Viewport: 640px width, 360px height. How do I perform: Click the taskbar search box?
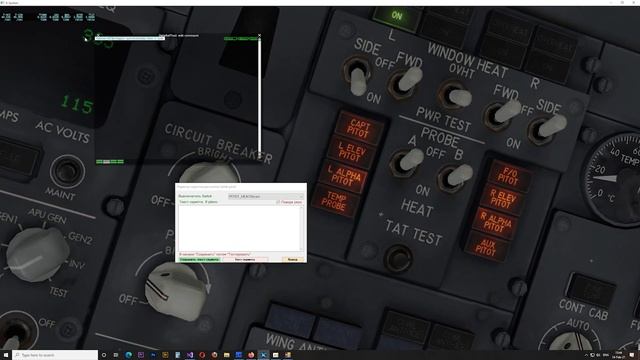click(55, 355)
